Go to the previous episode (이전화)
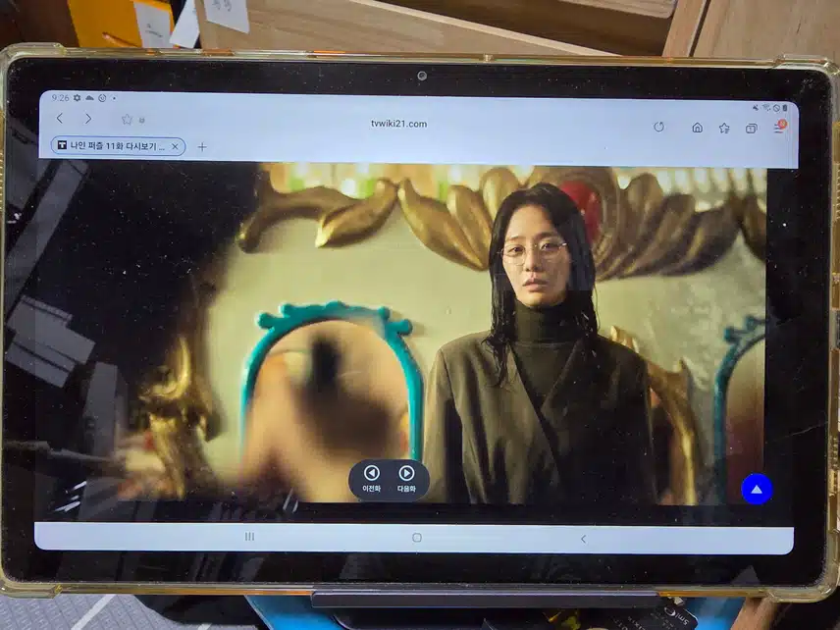 pos(371,479)
